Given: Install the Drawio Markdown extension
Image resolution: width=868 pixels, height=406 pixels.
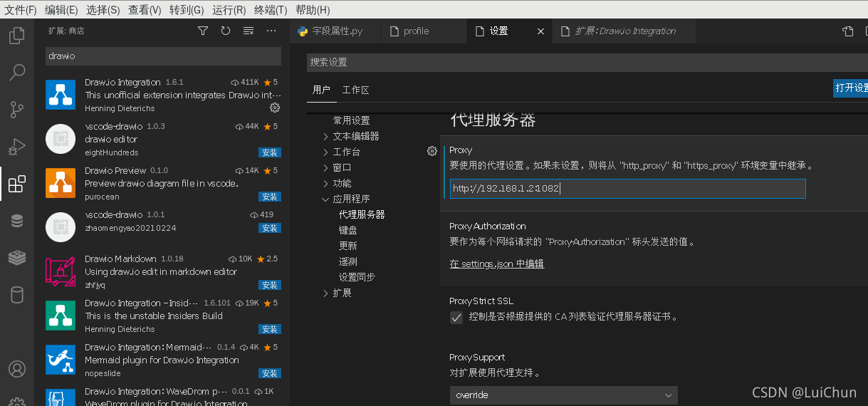Looking at the screenshot, I should coord(270,285).
